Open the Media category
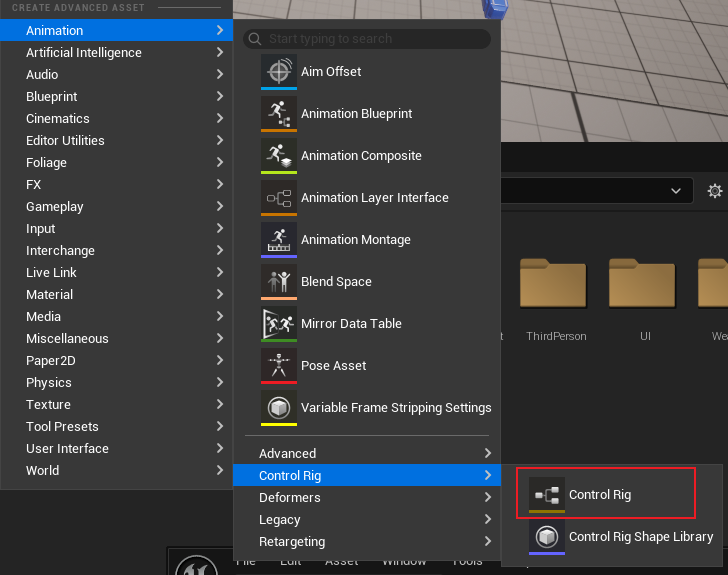Viewport: 728px width, 575px height. point(116,316)
